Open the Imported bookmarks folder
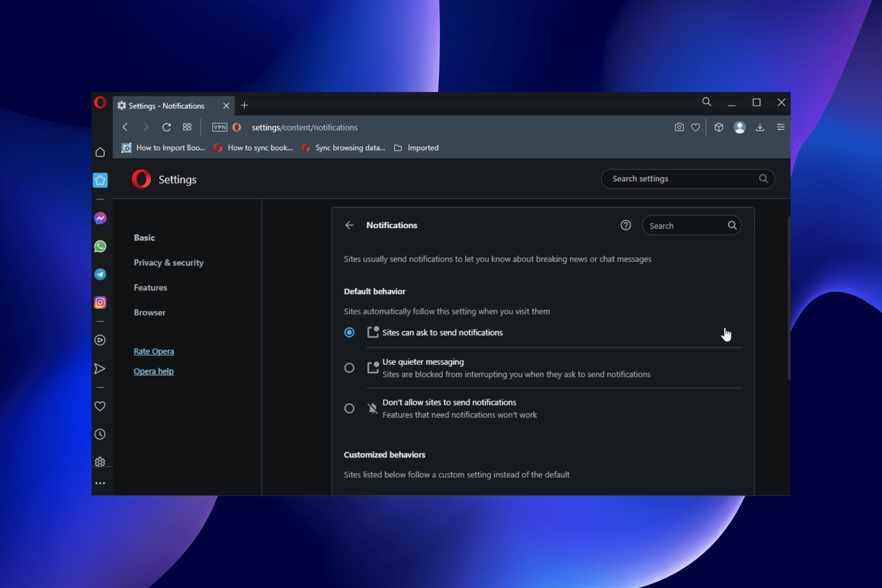This screenshot has width=882, height=588. pyautogui.click(x=417, y=148)
